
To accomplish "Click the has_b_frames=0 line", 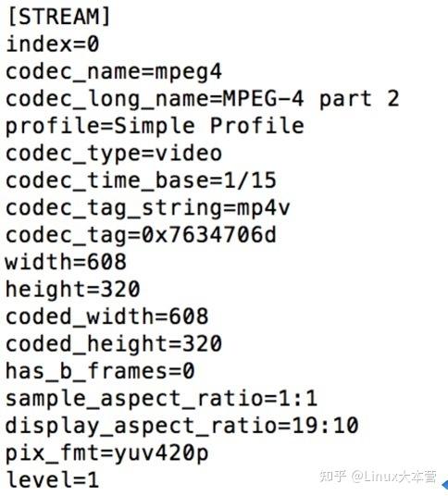I will (x=100, y=371).
